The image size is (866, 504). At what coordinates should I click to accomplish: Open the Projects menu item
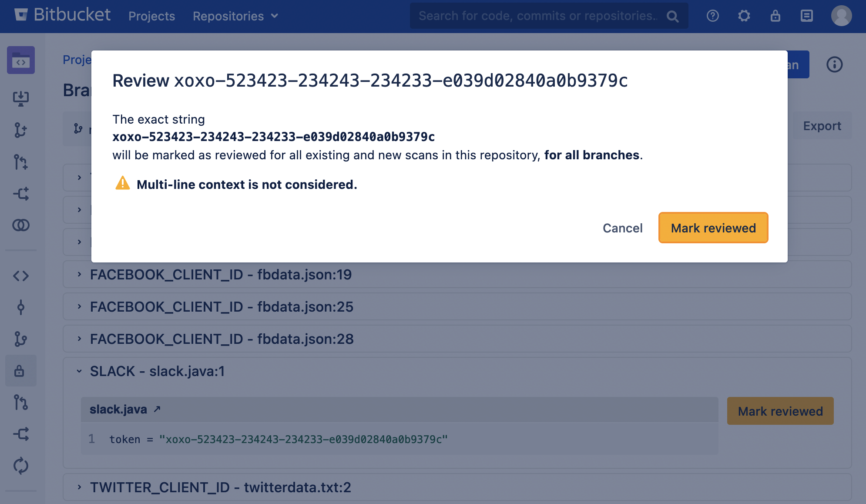[x=151, y=16]
